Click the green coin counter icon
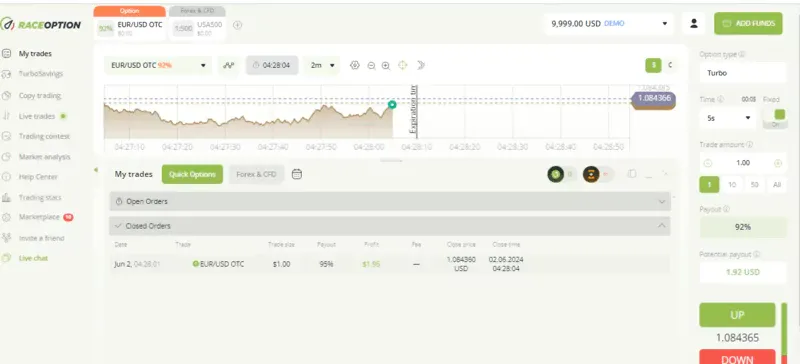The height and width of the screenshot is (364, 800). click(x=556, y=174)
